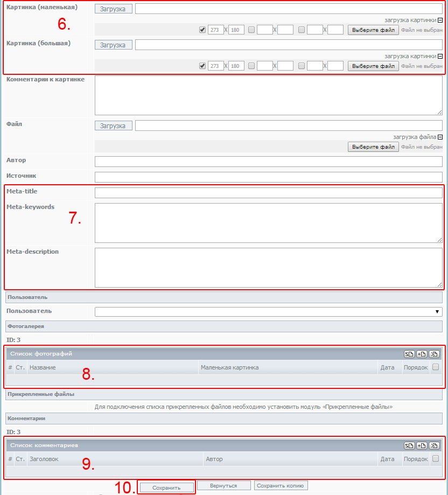Tick select-all checkbox in Список комментариев
448x495 pixels.
point(436,458)
